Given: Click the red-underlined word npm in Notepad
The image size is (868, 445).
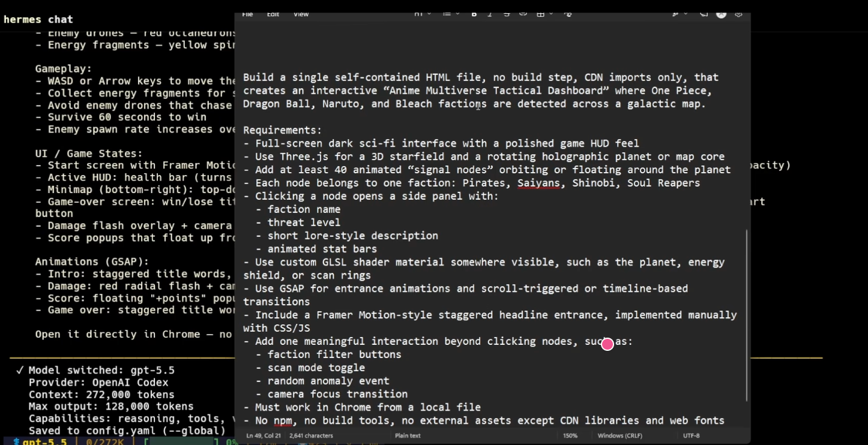Looking at the screenshot, I should click(283, 420).
